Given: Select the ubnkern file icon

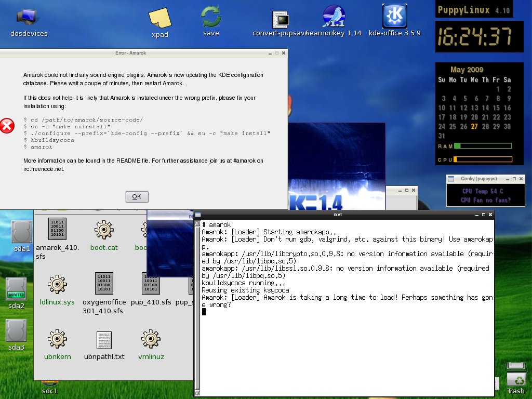Looking at the screenshot, I should [x=57, y=339].
